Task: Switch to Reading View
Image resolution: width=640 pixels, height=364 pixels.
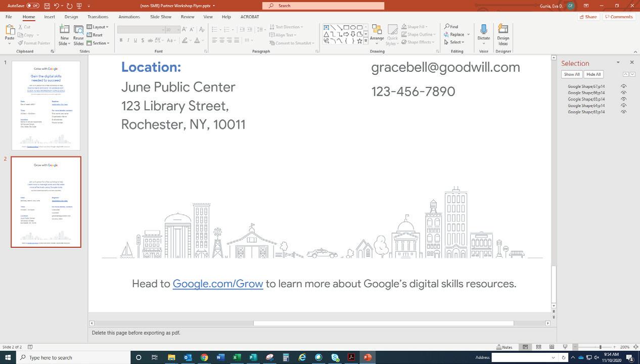Action: 552,347
